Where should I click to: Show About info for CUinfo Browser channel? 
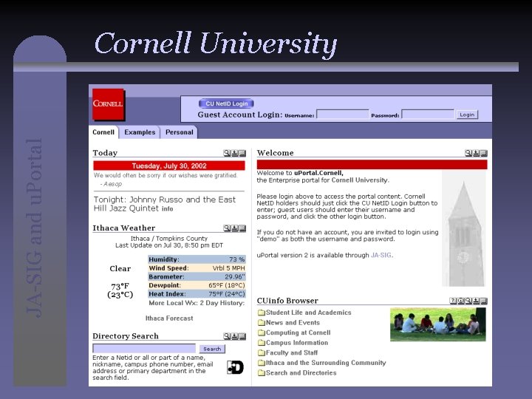click(461, 301)
